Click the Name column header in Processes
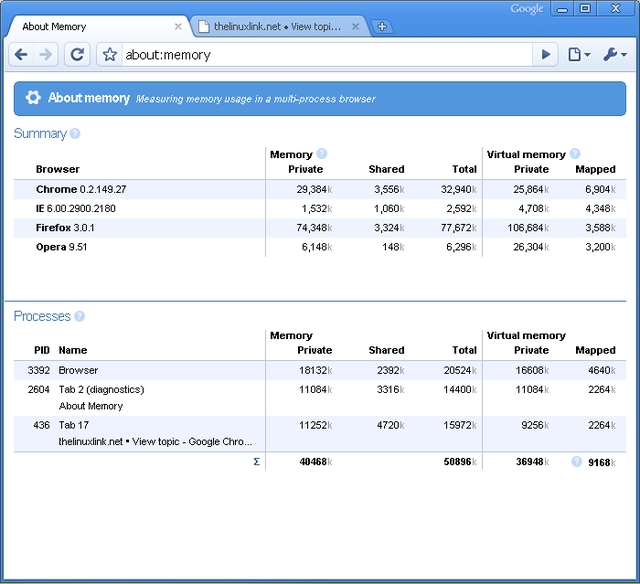Image resolution: width=640 pixels, height=584 pixels. pos(73,350)
